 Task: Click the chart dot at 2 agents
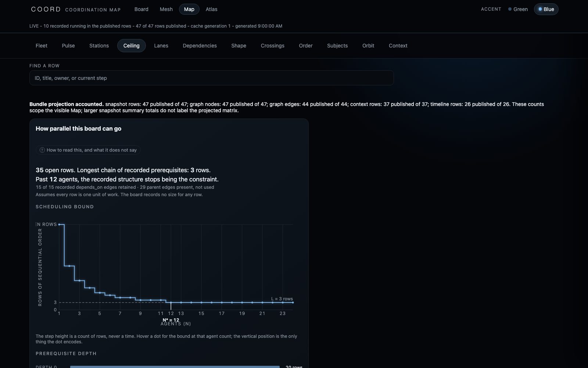(69, 266)
